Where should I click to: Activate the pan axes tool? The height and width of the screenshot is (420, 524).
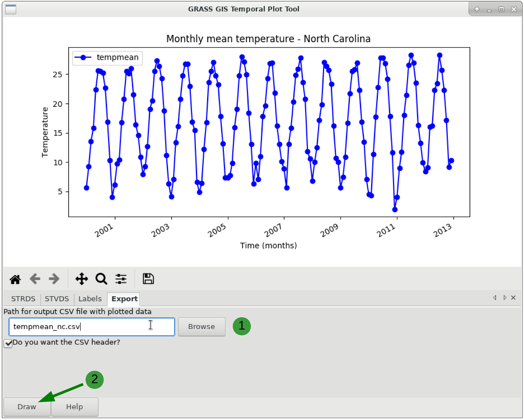(x=82, y=279)
